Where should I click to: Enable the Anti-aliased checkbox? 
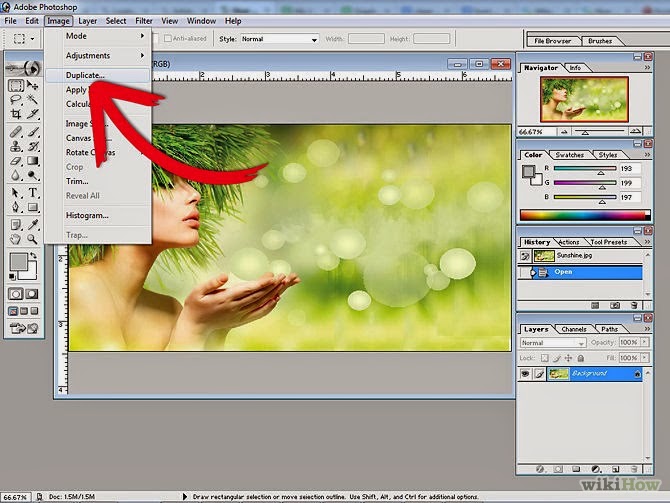[168, 38]
